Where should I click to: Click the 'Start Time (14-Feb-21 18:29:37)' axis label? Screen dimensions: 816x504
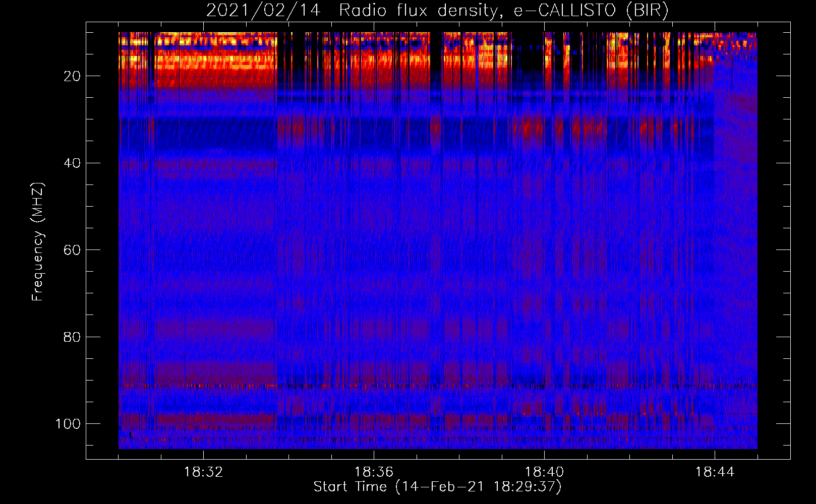pos(437,487)
